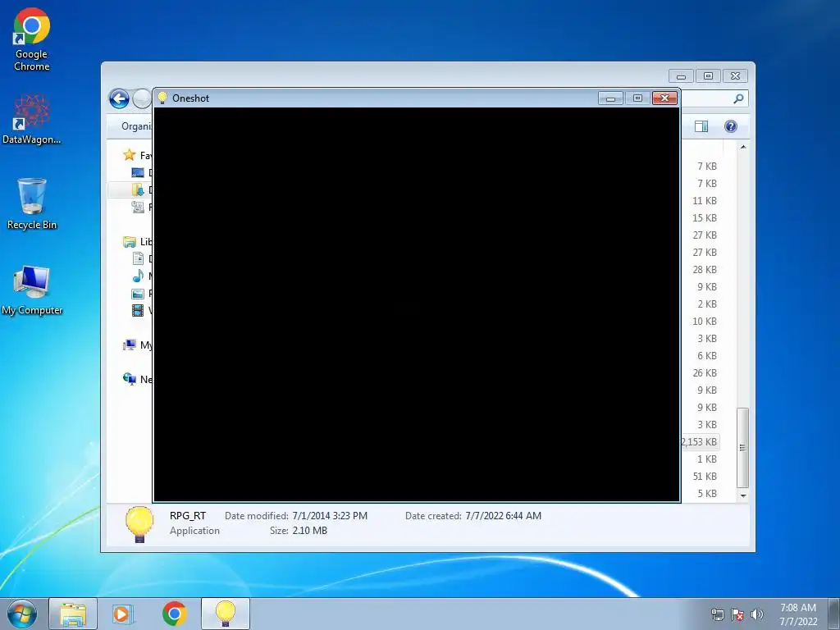Click the 28 KB file size entry
This screenshot has width=840, height=630.
(705, 269)
